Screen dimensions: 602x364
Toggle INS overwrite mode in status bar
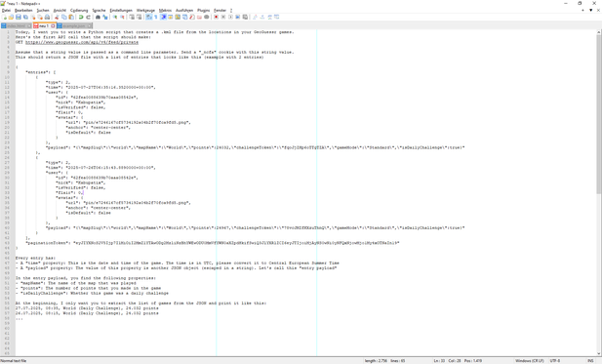tap(591, 361)
